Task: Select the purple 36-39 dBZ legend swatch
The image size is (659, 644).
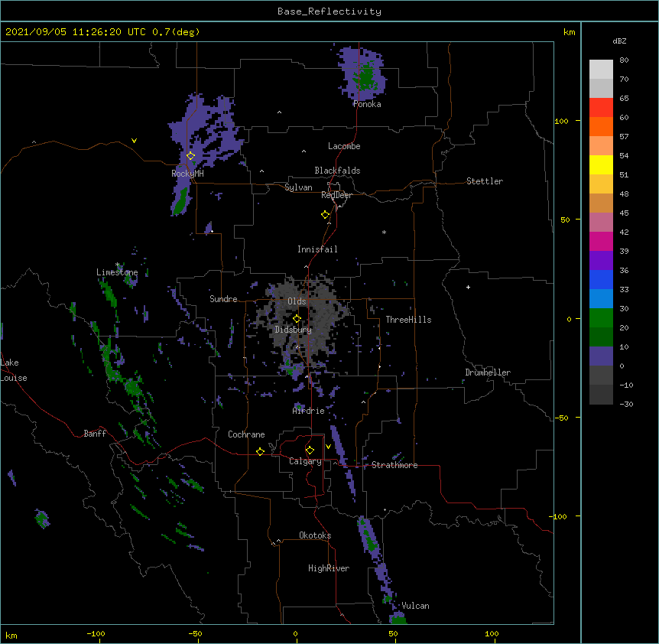Action: pyautogui.click(x=601, y=261)
